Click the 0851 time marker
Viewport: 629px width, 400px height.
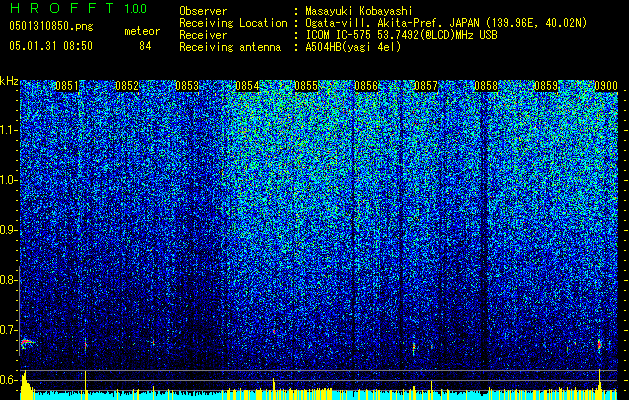(x=67, y=86)
